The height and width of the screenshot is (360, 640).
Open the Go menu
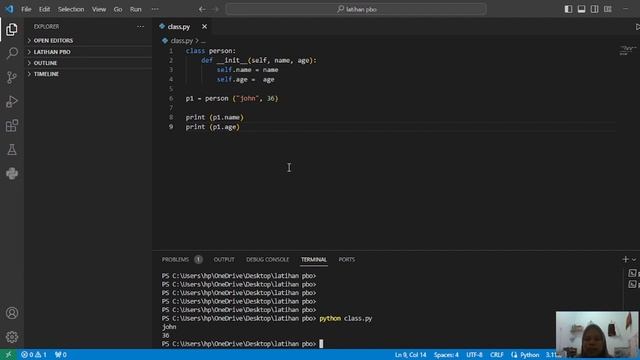(118, 9)
